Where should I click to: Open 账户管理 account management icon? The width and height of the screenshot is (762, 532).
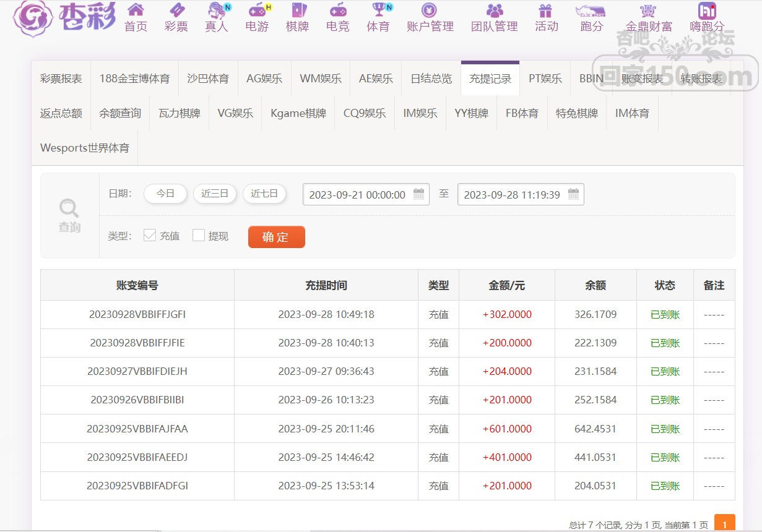[430, 11]
